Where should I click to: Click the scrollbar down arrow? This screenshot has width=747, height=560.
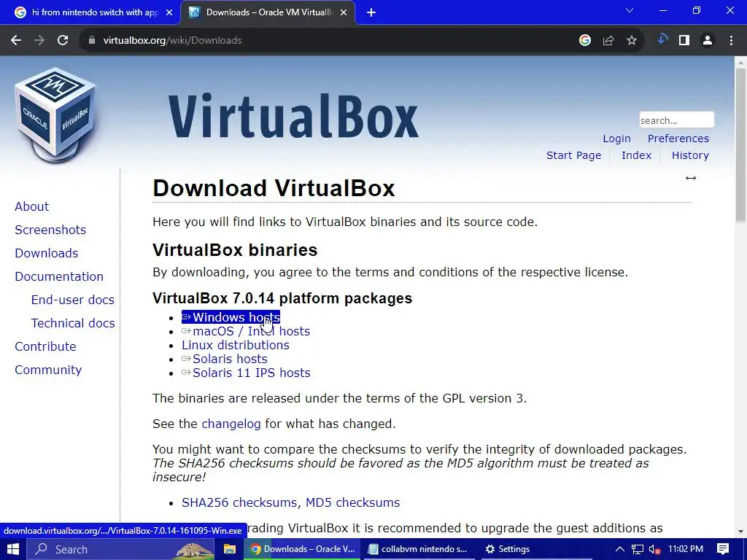(x=740, y=532)
